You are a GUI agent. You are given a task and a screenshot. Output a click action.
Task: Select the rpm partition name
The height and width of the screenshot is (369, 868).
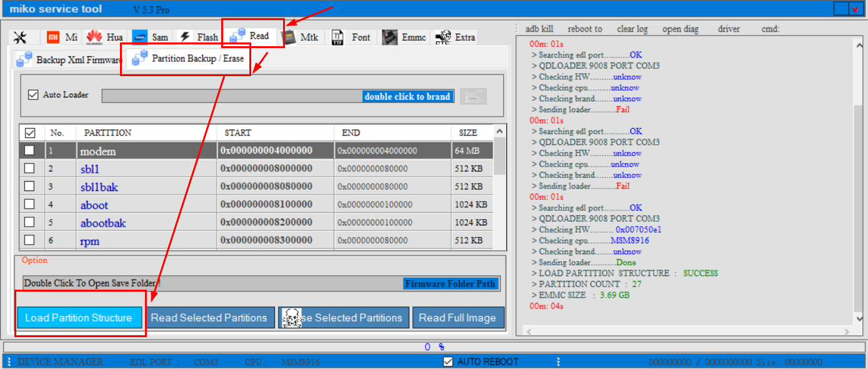(x=90, y=241)
